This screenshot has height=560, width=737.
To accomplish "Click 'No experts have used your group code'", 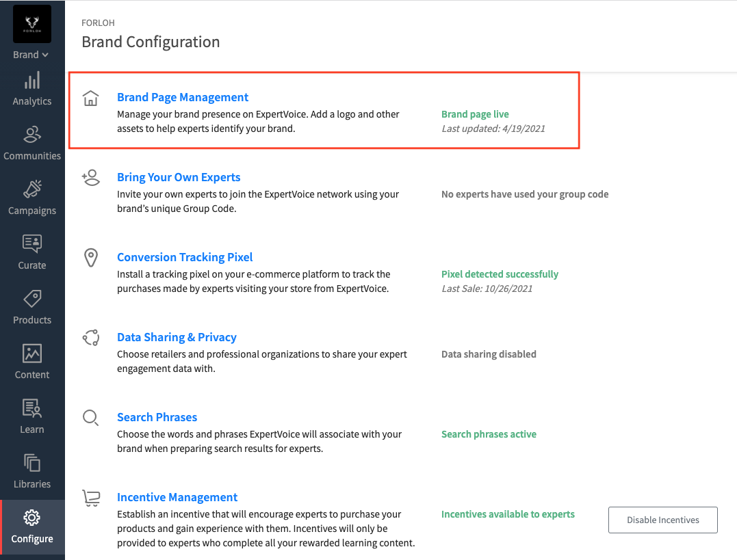I will (525, 194).
